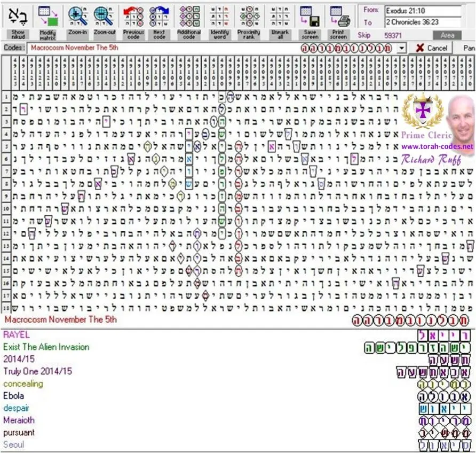This screenshot has width=476, height=453.
Task: Select the Codes field Macrocosm November The 5th
Action: click(x=212, y=48)
